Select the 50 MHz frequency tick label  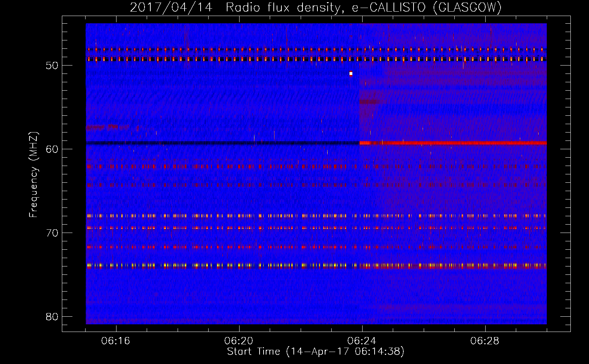click(52, 66)
